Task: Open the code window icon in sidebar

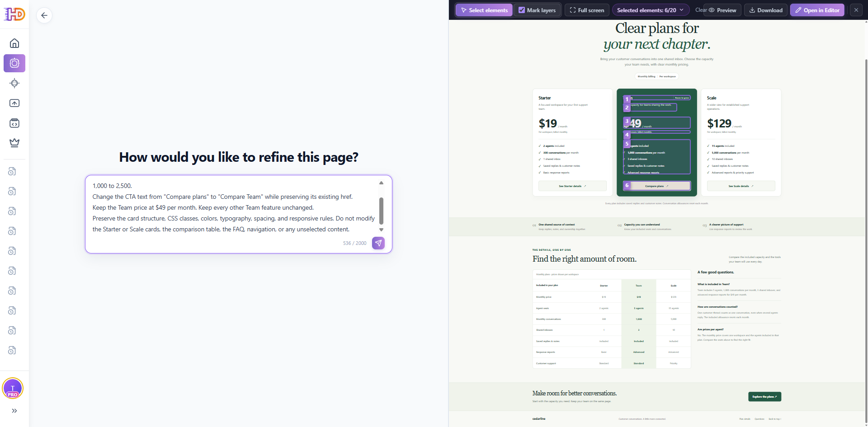Action: [x=14, y=123]
